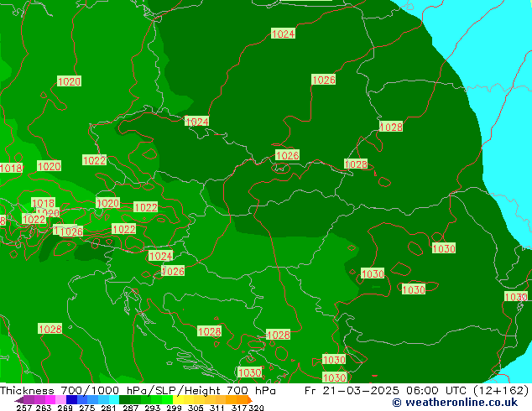
Task: Click the forecast timestamp Fr 21-03-2025 06:00 UTC
Action: 417,391
